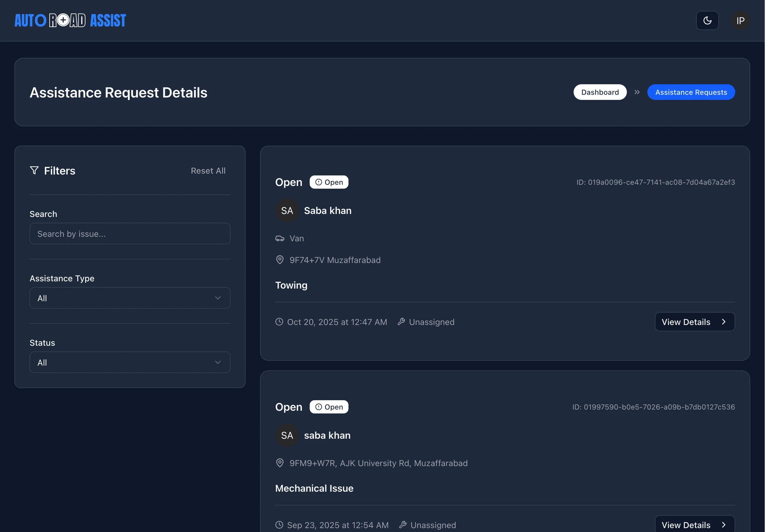The width and height of the screenshot is (765, 532).
Task: Click location pin beside AJK University Rd
Action: [x=280, y=463]
